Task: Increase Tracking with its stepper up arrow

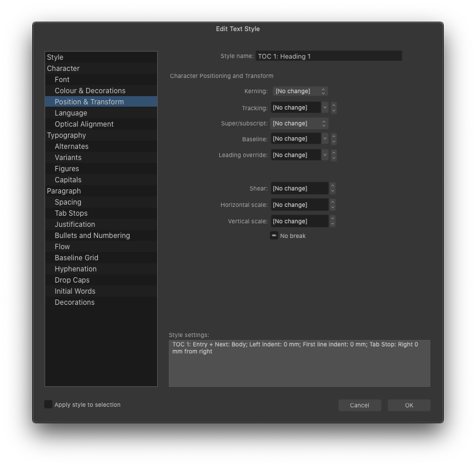Action: [x=333, y=105]
